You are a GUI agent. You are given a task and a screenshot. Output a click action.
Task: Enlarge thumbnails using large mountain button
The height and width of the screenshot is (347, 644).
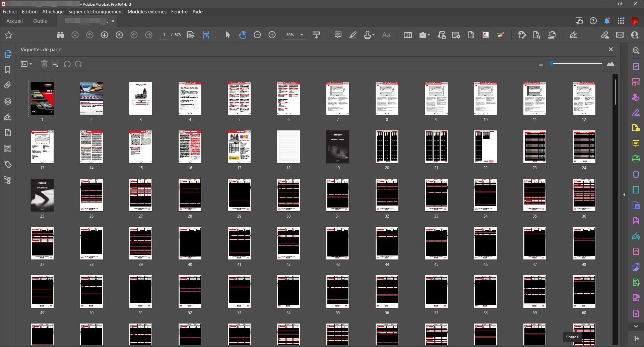tap(610, 64)
